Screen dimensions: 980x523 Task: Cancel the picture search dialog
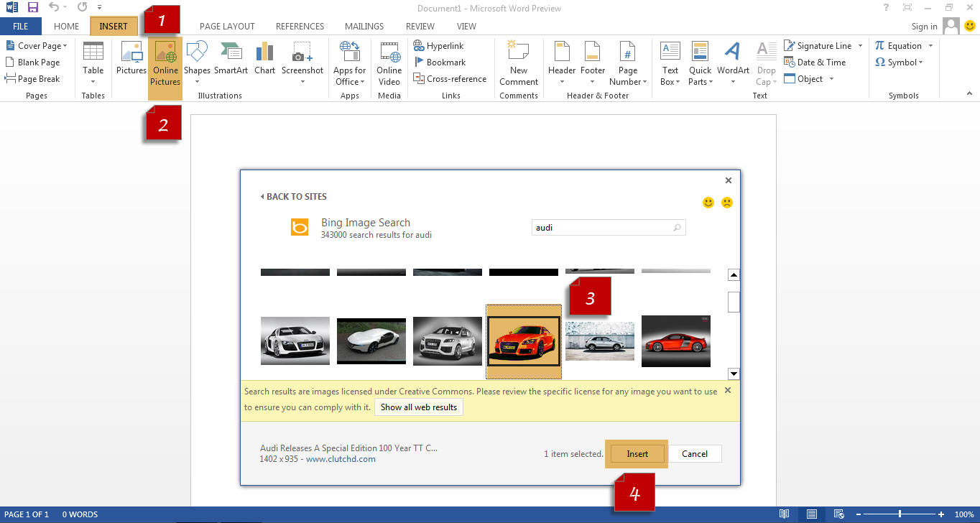695,454
